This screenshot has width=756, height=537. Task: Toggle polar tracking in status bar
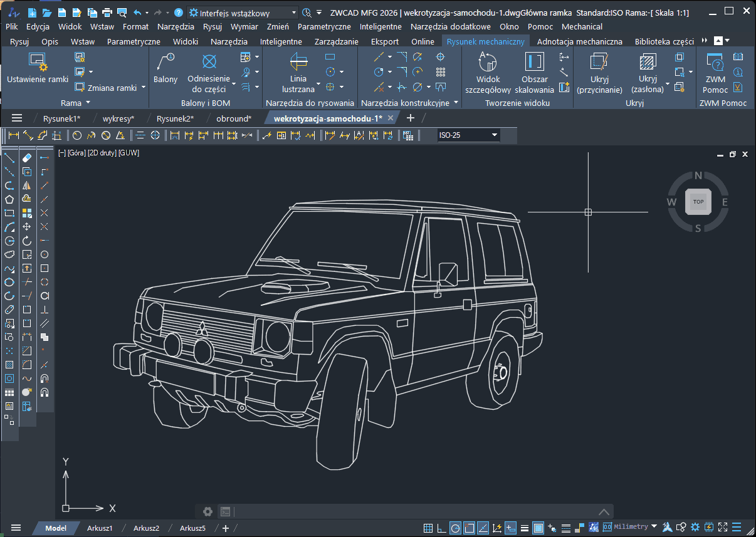456,528
